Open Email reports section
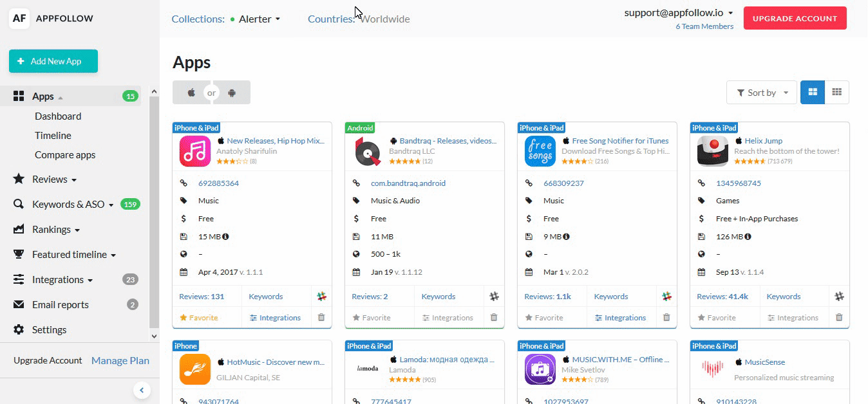 point(60,305)
